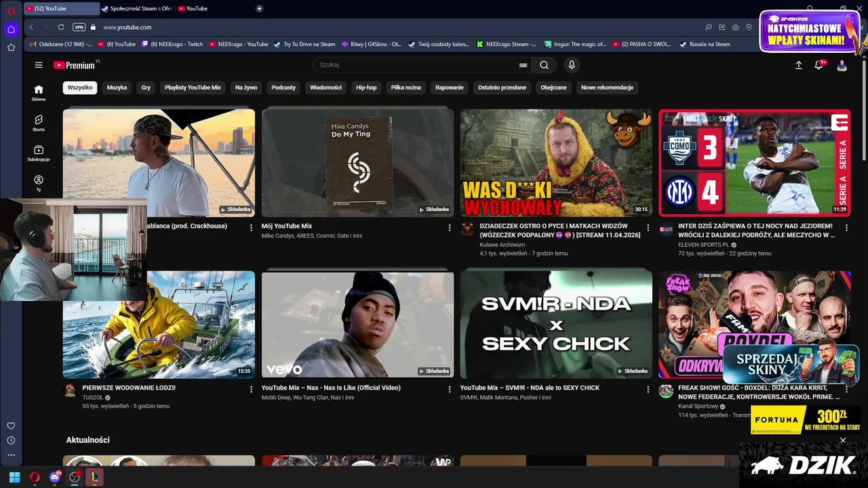Viewport: 868px width, 488px height.
Task: Open the on-screen keyboard icon in the search box
Action: click(x=523, y=65)
